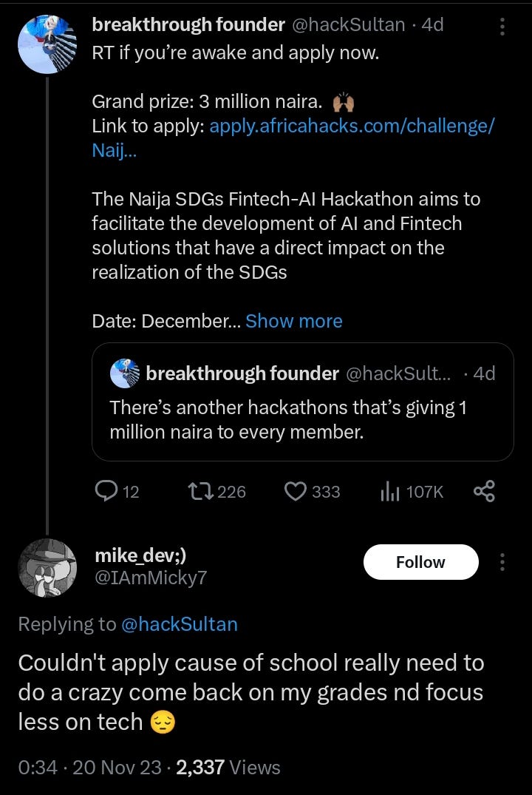Image resolution: width=532 pixels, height=795 pixels.
Task: Open the apply.africahacks.com challenge link
Action: click(x=352, y=126)
